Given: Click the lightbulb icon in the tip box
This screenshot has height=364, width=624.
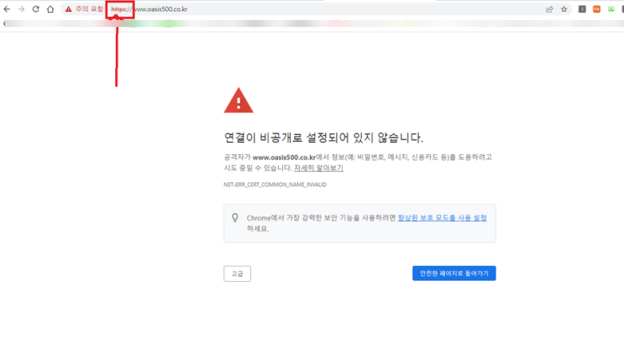Looking at the screenshot, I should click(235, 218).
